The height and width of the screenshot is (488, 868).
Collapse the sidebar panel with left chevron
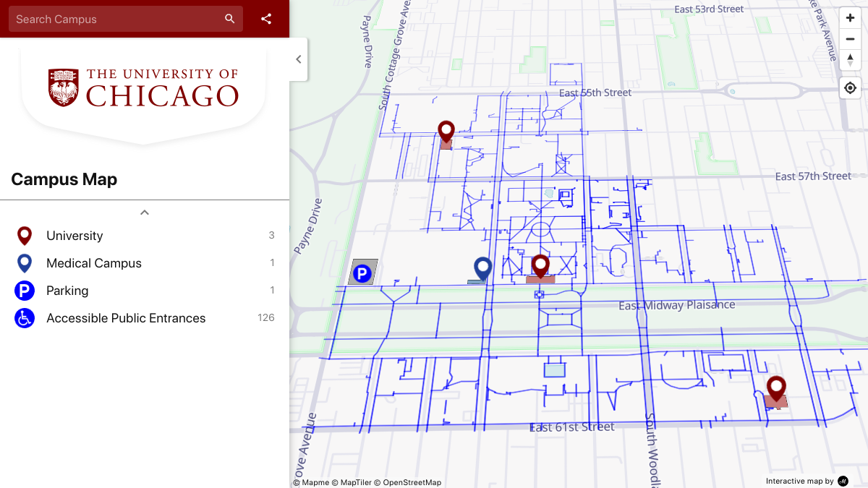[299, 59]
